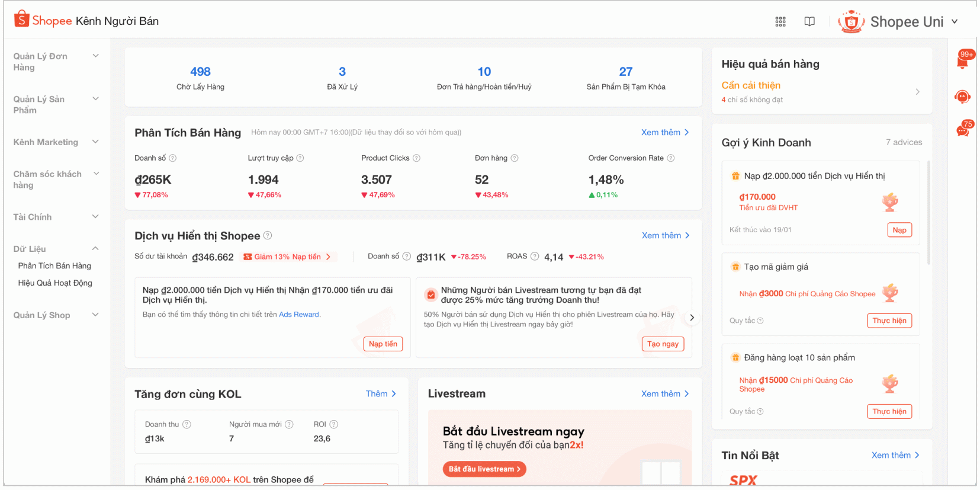
Task: Open the Ads Reward link
Action: [x=299, y=315]
